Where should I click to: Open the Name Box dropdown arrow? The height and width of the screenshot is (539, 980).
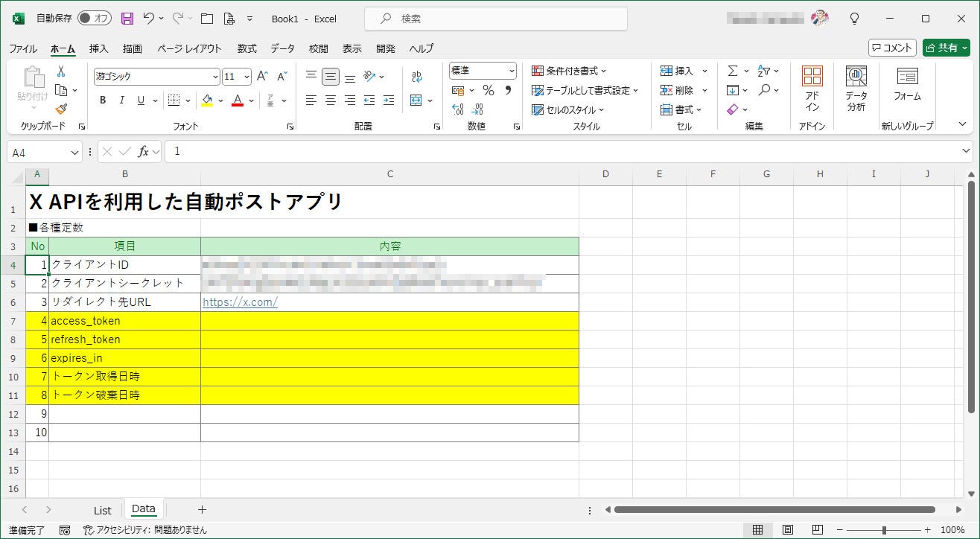[74, 152]
